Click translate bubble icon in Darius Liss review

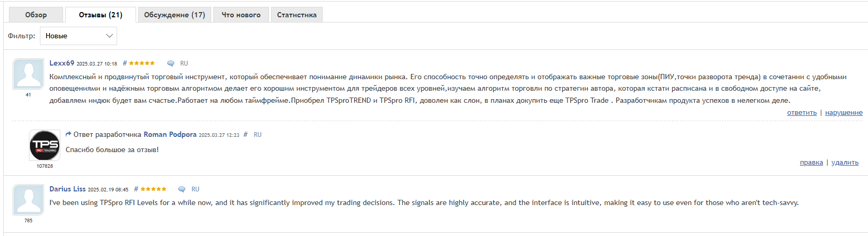click(182, 189)
